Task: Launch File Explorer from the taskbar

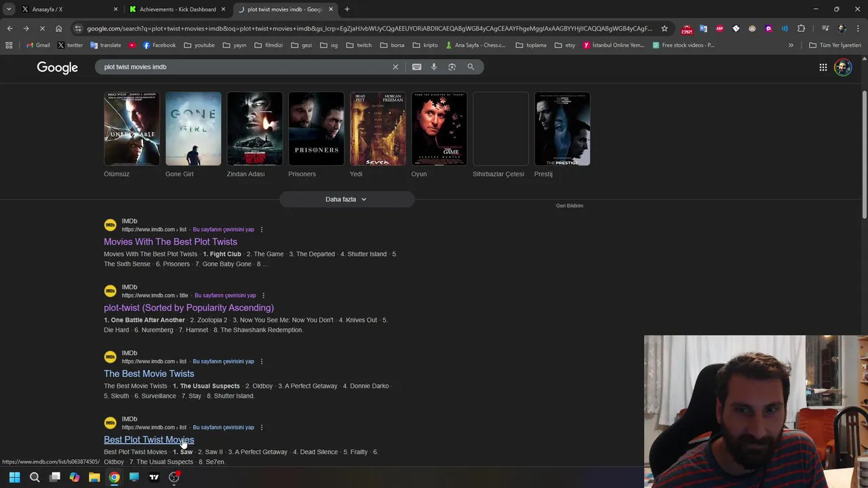Action: tap(94, 477)
